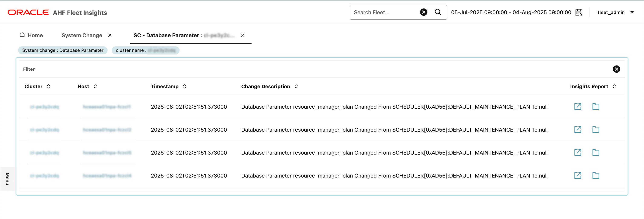Click the search magnifier icon

coord(438,12)
